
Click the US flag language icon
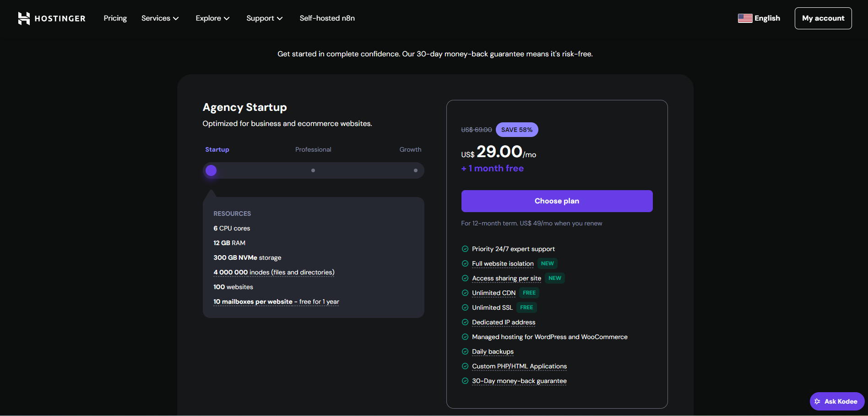pyautogui.click(x=745, y=18)
